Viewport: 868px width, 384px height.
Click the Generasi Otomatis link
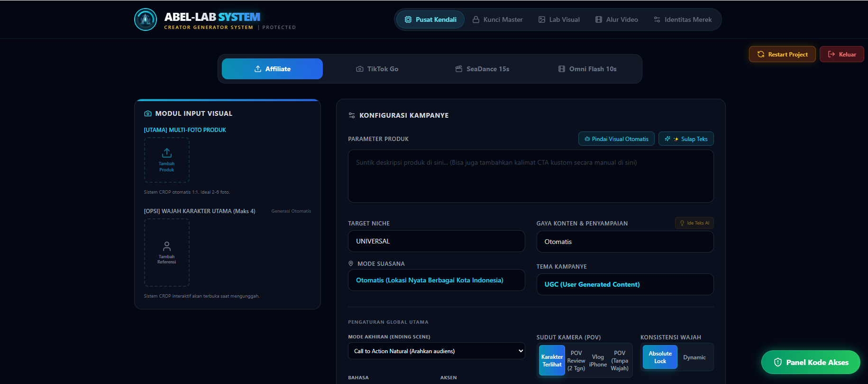291,211
